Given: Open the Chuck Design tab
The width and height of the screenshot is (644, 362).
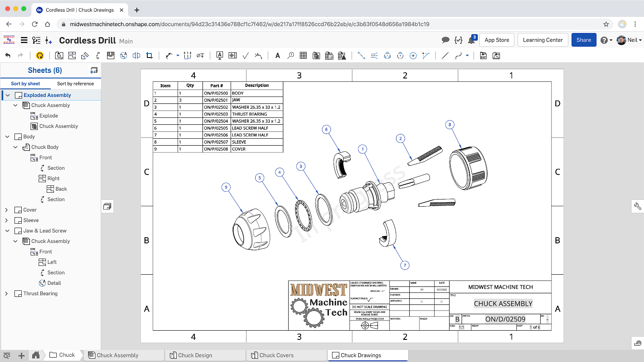Looking at the screenshot, I should click(196, 355).
